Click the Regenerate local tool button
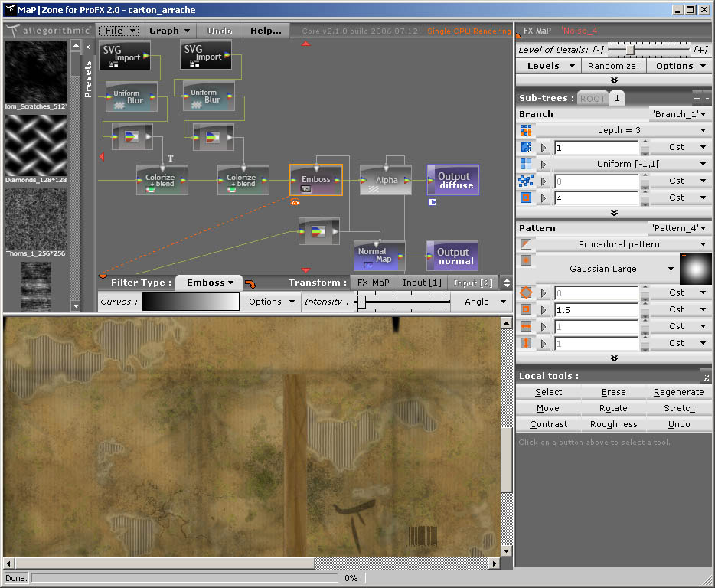The width and height of the screenshot is (715, 588). point(678,392)
